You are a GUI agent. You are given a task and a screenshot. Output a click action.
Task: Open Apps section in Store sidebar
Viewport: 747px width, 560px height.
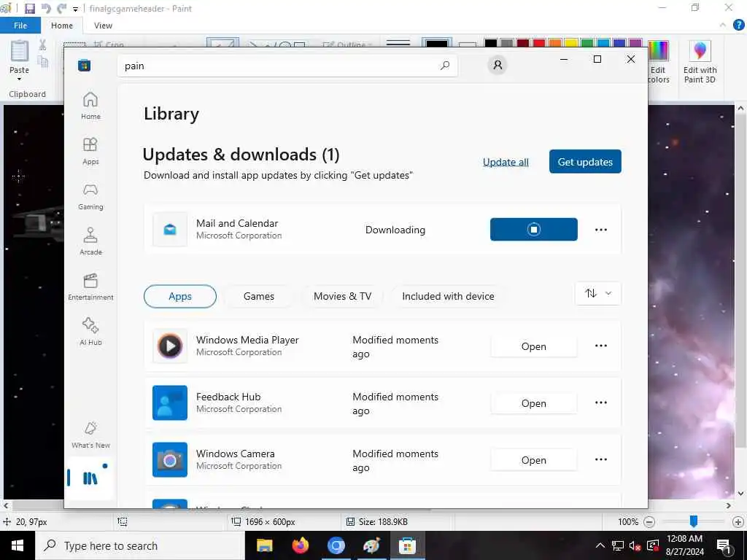(x=90, y=151)
